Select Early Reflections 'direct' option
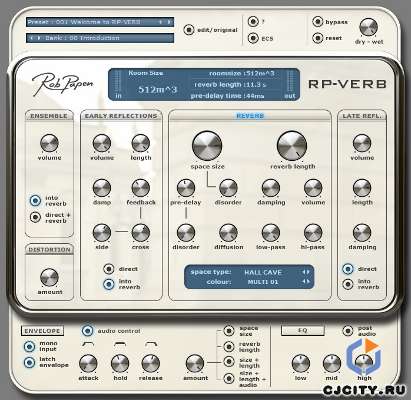Viewport: 411px width, 400px height. pyautogui.click(x=109, y=269)
